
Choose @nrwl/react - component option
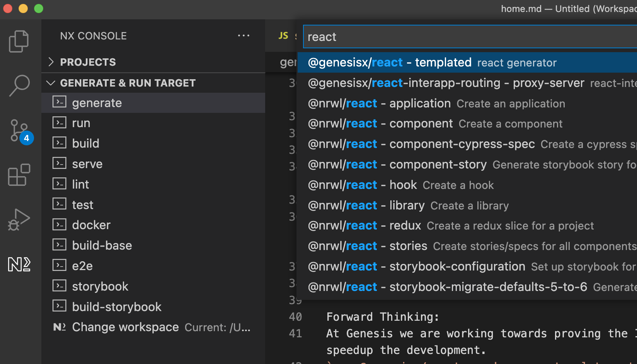[x=467, y=124]
